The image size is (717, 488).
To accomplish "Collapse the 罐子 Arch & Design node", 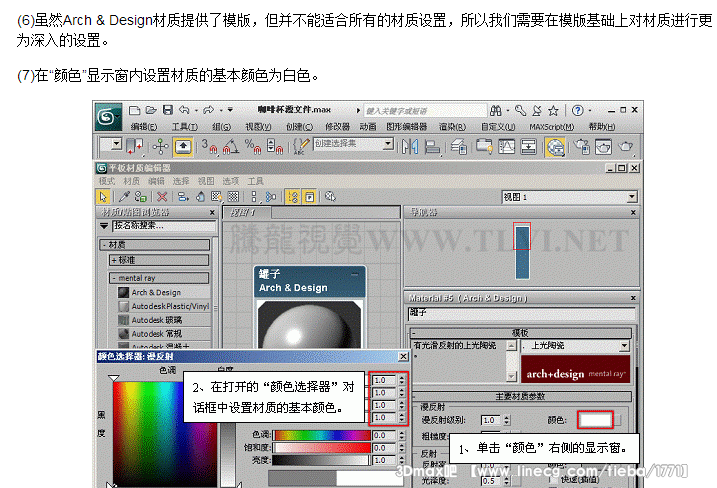I will 355,274.
